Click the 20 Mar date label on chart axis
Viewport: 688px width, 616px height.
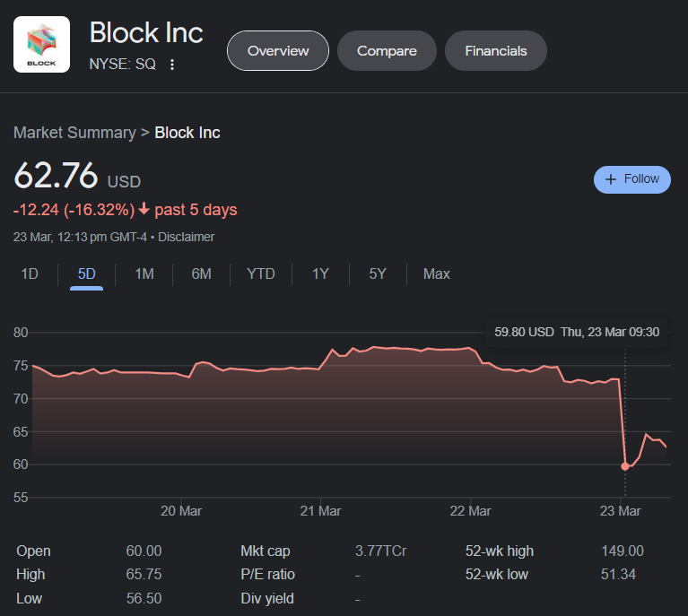[x=181, y=511]
